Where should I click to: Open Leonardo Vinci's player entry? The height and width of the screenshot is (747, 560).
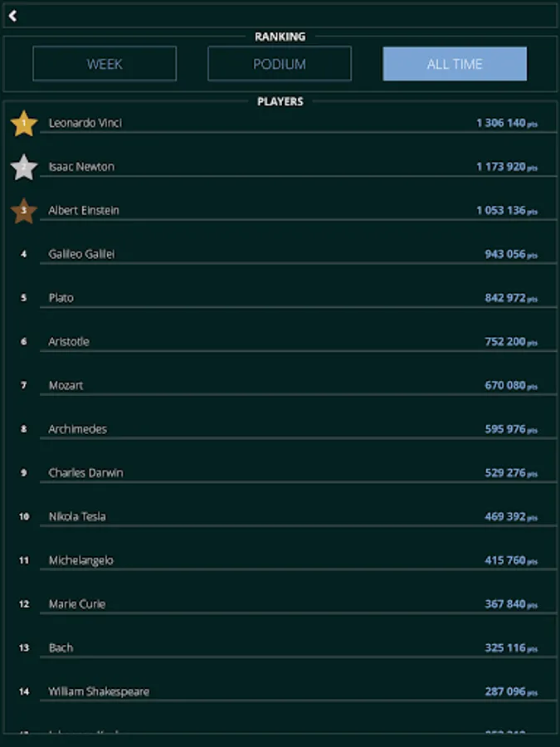click(x=85, y=123)
